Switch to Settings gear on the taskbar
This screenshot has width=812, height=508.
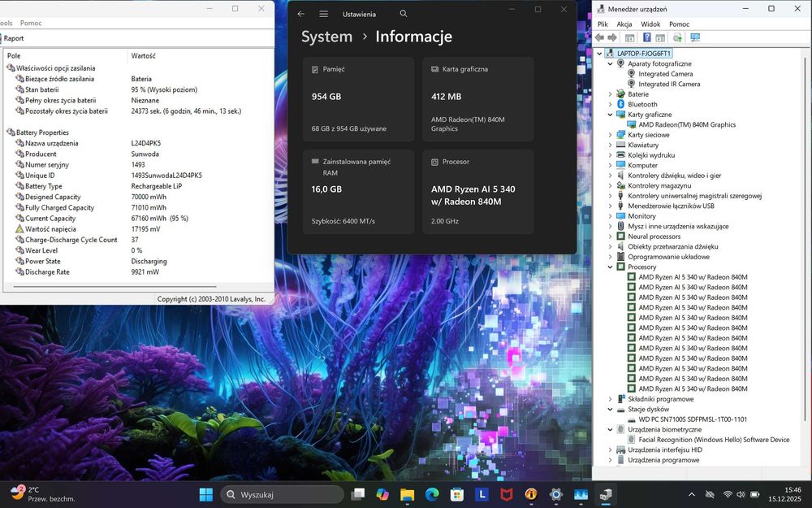[556, 494]
